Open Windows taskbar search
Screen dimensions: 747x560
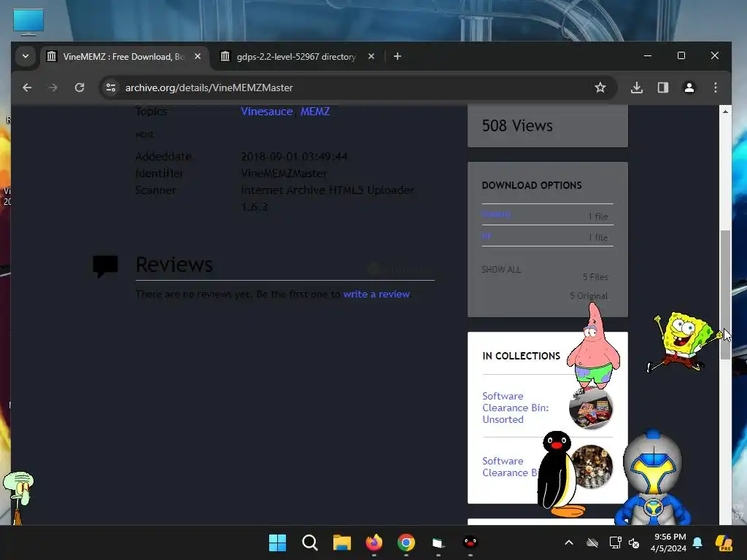pyautogui.click(x=309, y=542)
